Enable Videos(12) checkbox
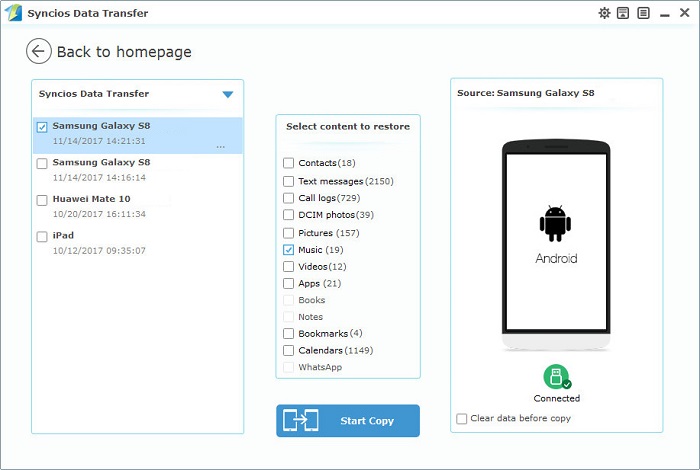The image size is (700, 470). click(x=288, y=266)
